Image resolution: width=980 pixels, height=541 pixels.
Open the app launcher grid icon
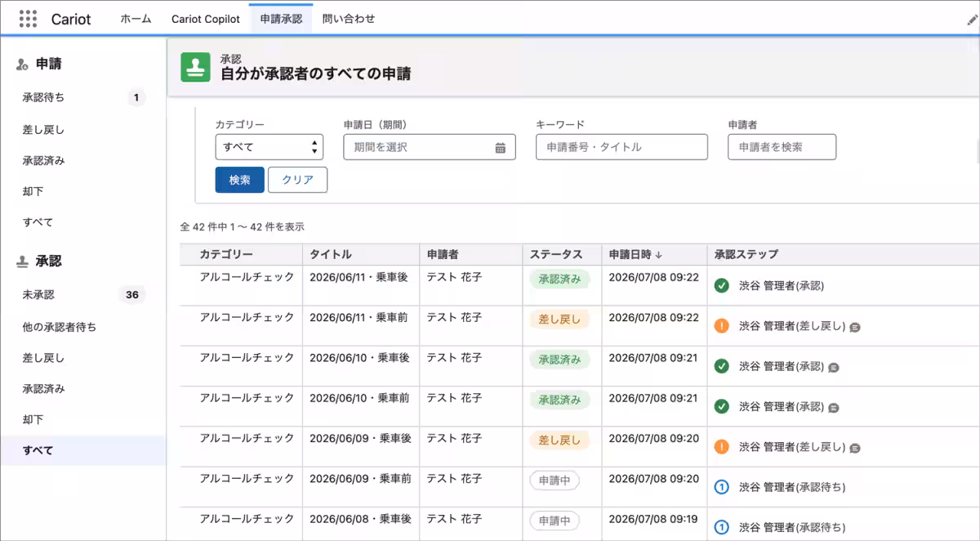[28, 18]
